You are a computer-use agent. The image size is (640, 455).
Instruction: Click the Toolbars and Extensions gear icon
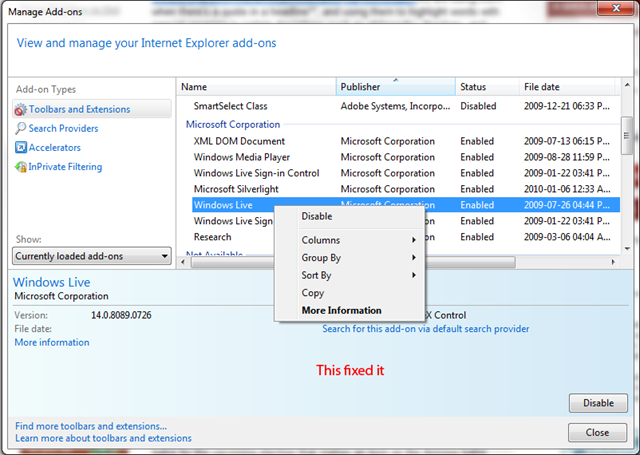point(20,109)
